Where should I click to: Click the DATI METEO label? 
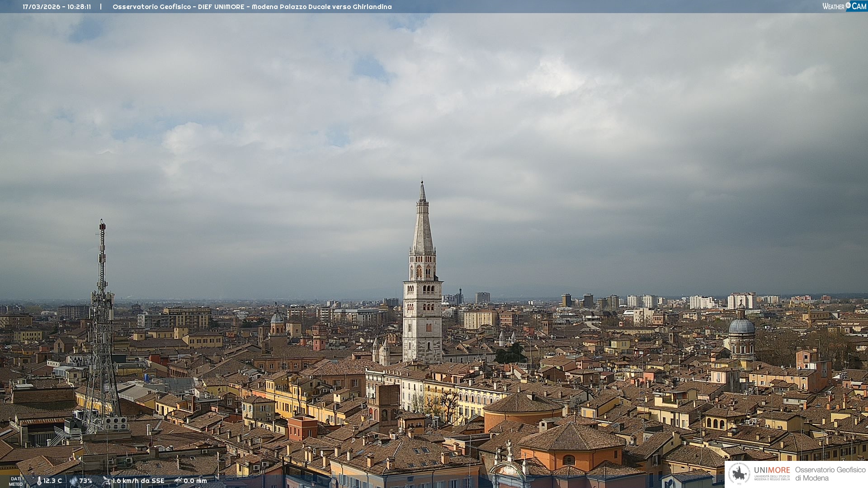point(15,481)
